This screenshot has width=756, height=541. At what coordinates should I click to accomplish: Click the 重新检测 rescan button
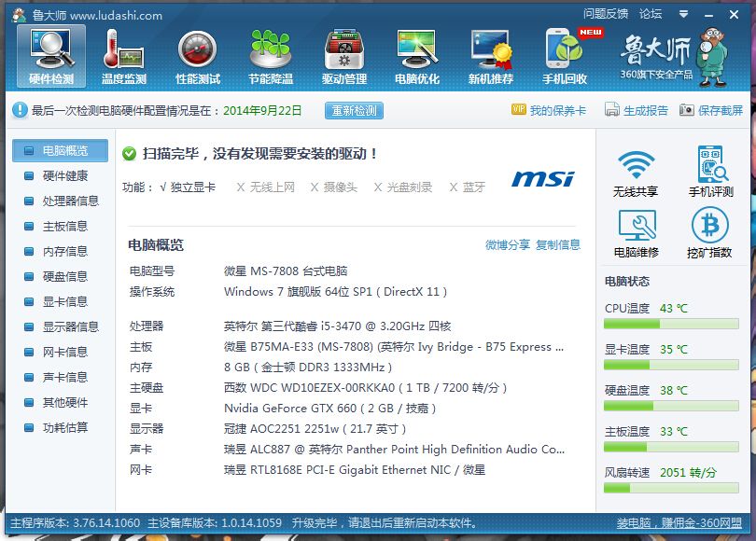point(354,110)
